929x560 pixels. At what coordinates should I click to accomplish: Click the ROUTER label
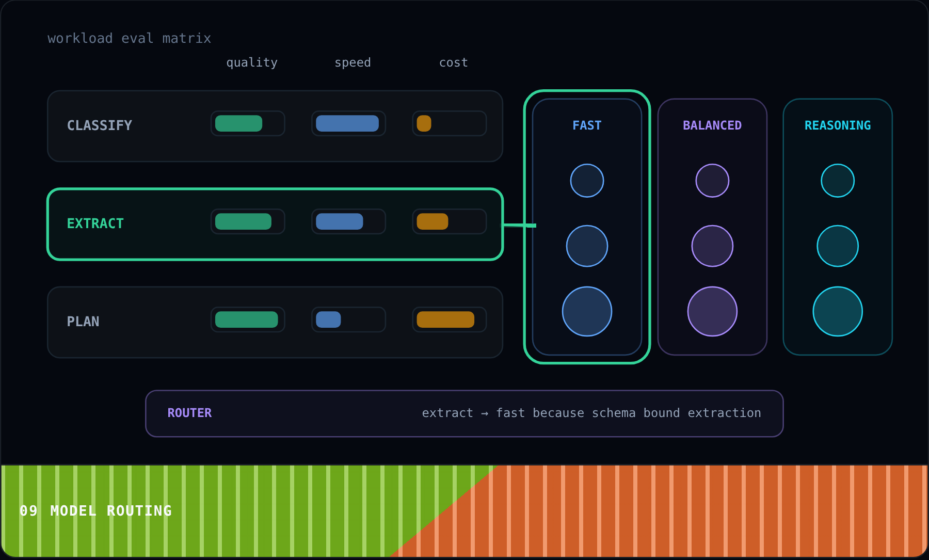click(189, 413)
